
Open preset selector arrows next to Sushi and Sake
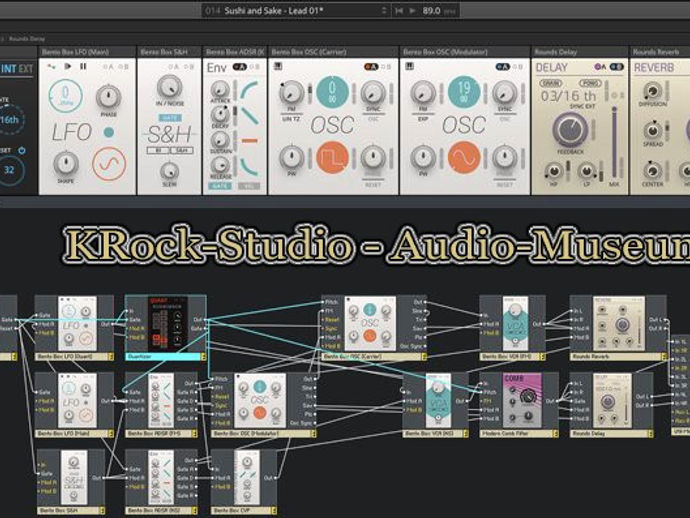(x=384, y=11)
